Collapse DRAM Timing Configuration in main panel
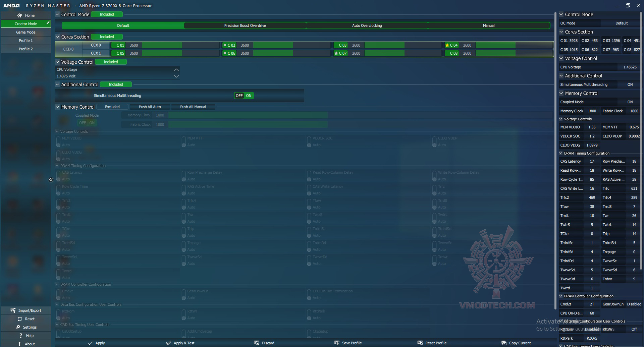Screen dimensions: 644x347 (57, 166)
